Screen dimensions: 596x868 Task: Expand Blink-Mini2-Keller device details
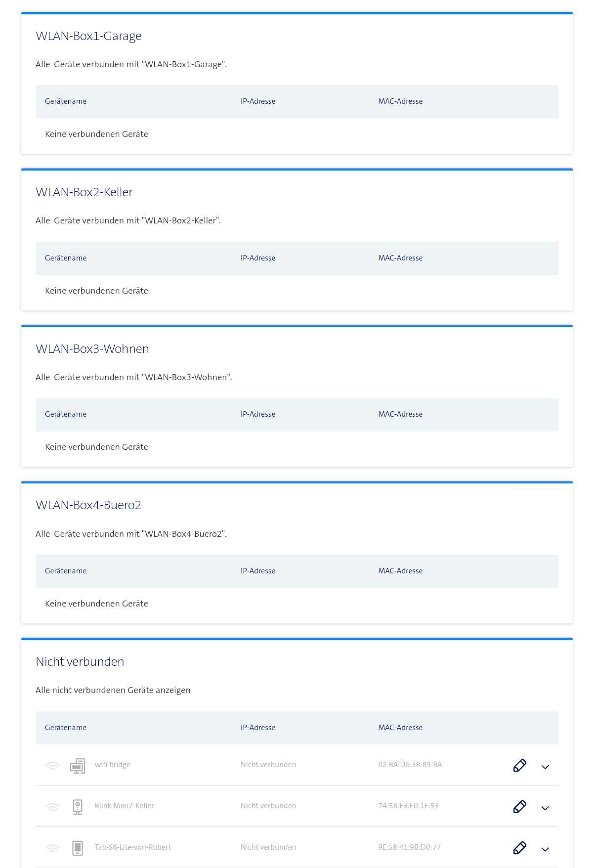[545, 808]
